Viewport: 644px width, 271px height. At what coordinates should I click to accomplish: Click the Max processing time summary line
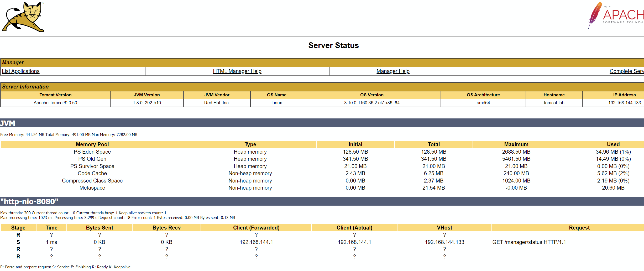(118, 218)
